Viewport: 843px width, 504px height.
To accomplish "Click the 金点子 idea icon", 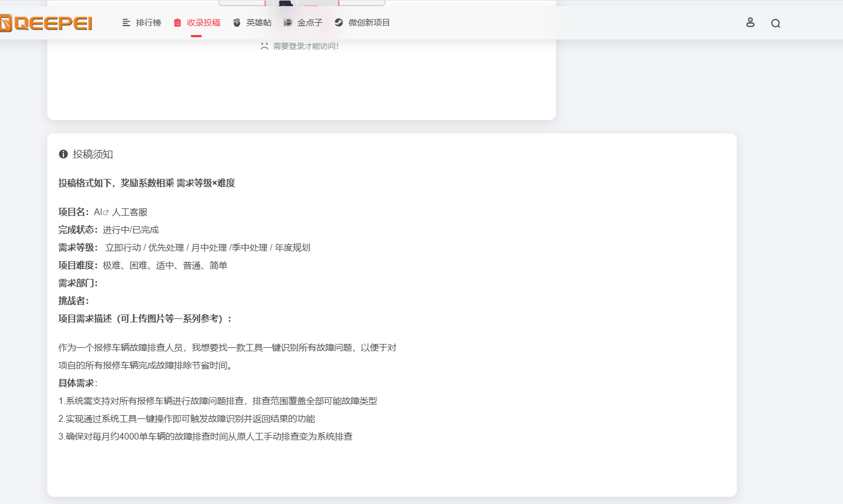I will [x=287, y=22].
